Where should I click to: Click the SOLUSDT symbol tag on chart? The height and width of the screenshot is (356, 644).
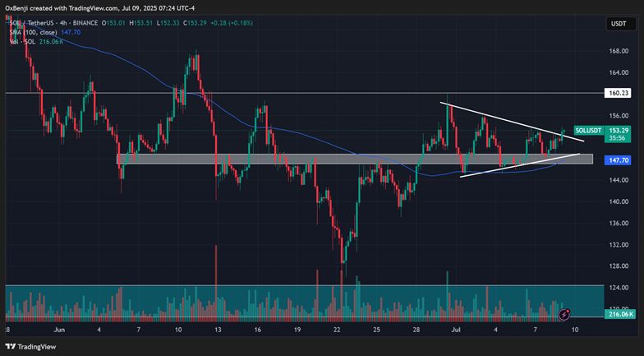(588, 131)
